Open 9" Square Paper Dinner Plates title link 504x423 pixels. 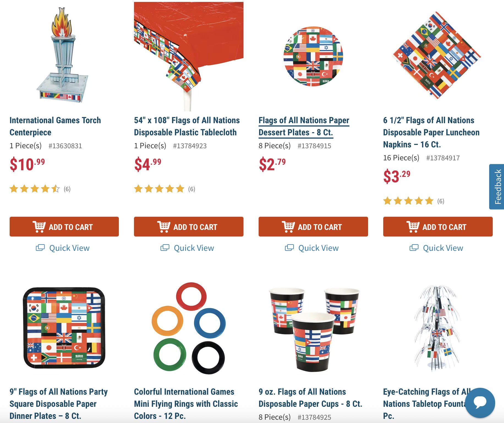point(59,404)
